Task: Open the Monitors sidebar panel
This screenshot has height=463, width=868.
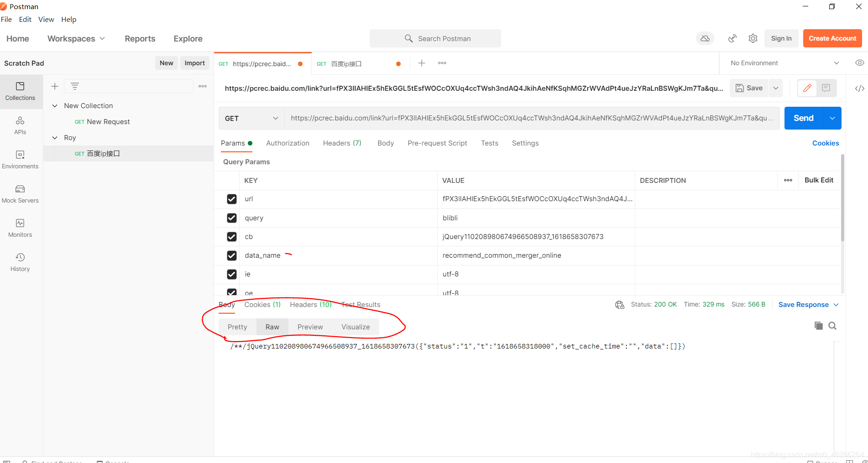Action: click(x=20, y=228)
